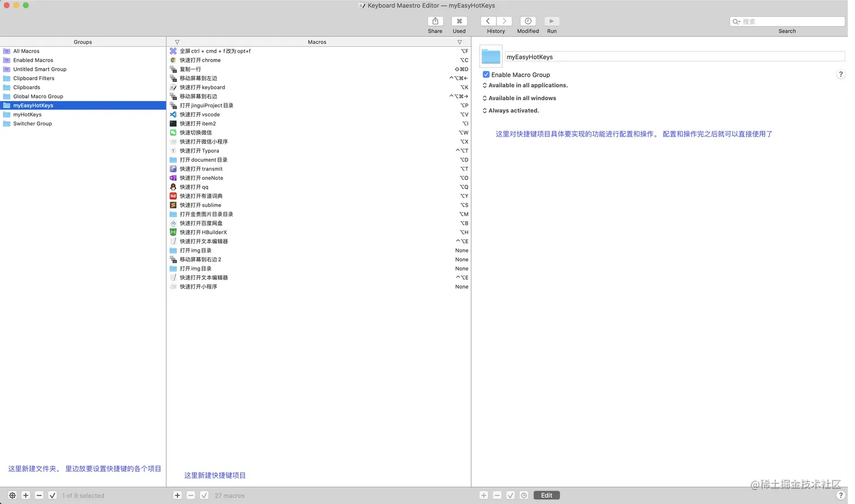
Task: Select macro 快速打开百度网盘
Action: coord(319,223)
